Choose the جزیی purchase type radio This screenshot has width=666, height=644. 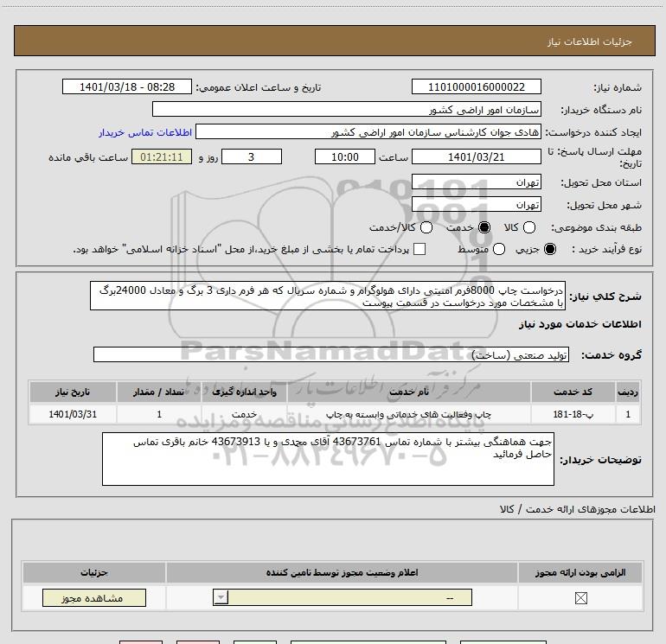[x=549, y=249]
